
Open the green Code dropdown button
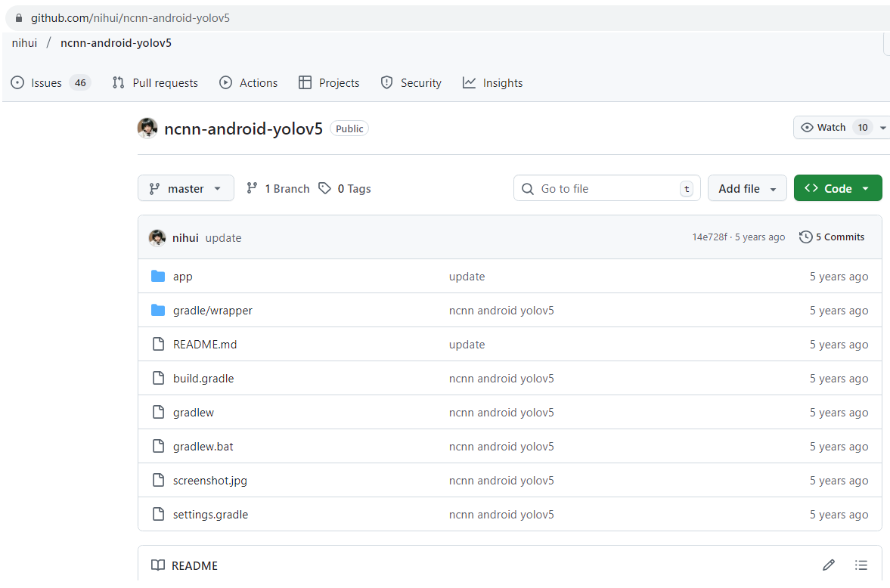point(838,188)
